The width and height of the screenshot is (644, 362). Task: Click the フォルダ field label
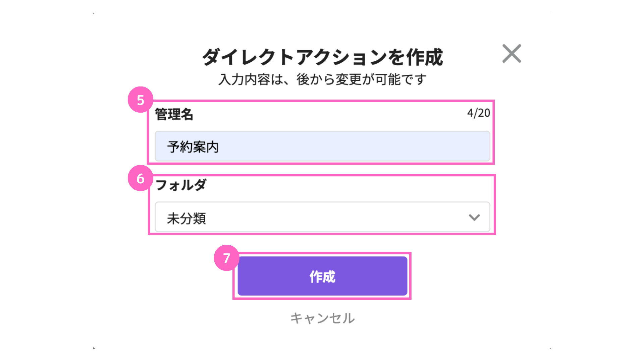click(181, 185)
